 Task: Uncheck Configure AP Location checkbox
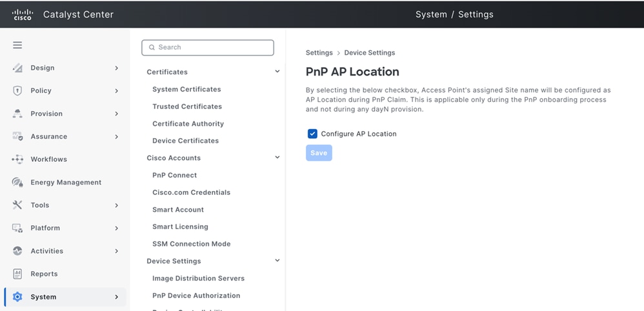point(312,134)
